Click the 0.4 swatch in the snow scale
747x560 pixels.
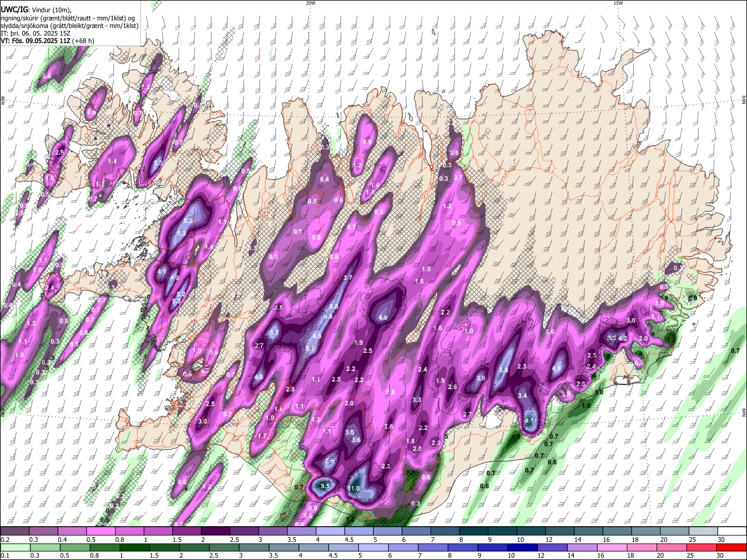click(72, 532)
